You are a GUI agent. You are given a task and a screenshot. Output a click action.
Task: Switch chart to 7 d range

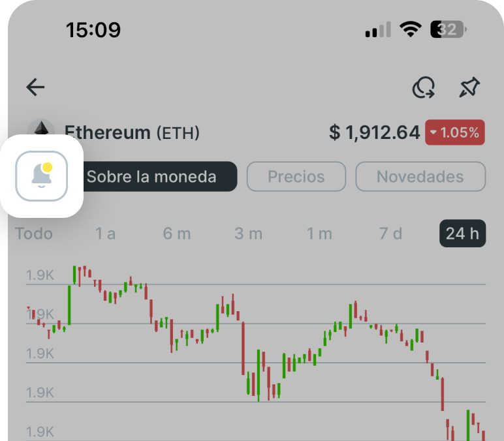coord(390,233)
